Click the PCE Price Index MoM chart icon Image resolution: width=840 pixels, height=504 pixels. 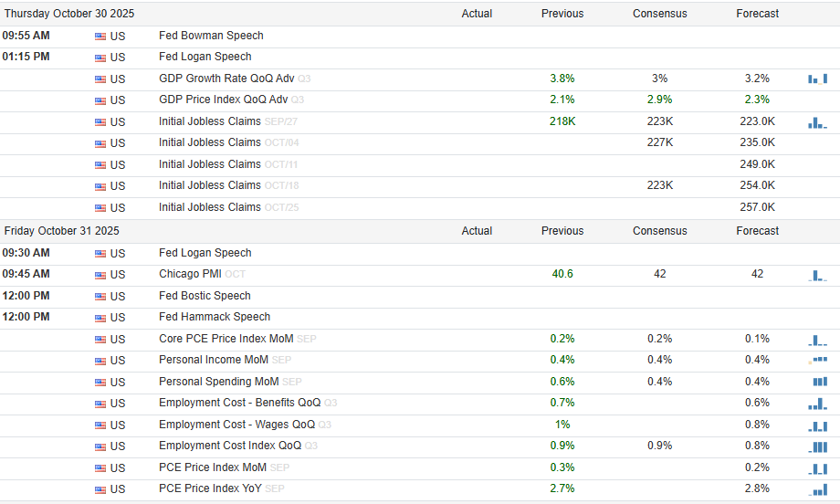pos(818,467)
